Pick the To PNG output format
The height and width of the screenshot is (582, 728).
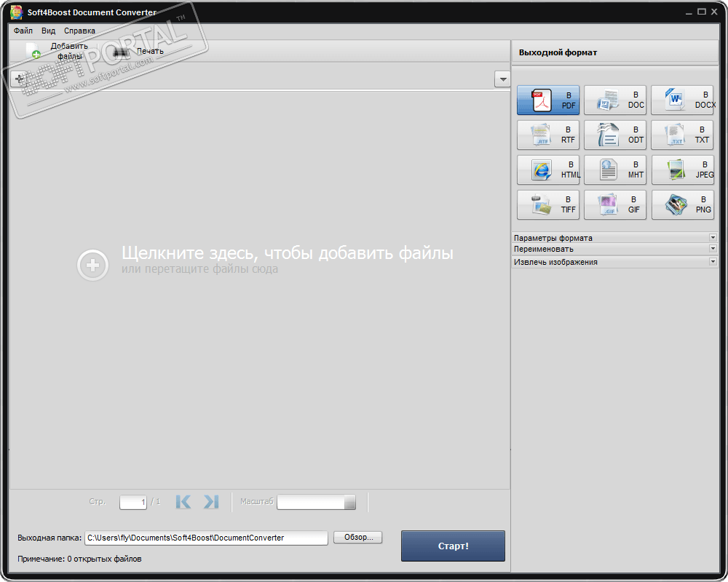point(682,204)
